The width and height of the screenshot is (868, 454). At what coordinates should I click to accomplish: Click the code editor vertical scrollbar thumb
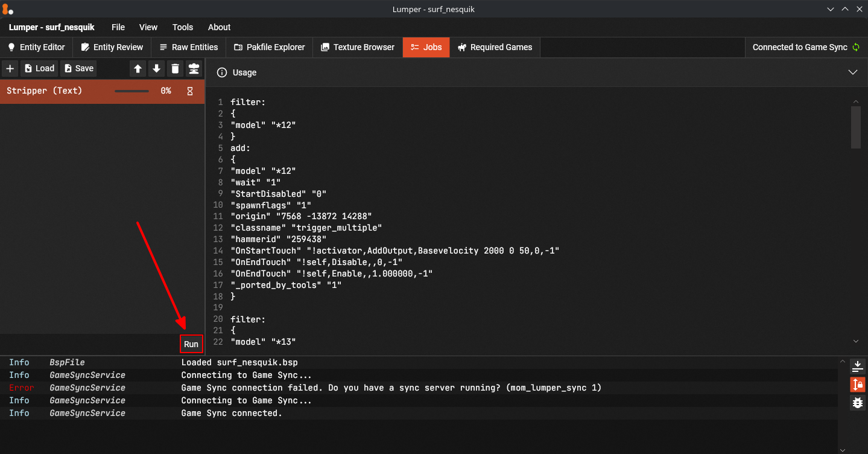click(855, 127)
